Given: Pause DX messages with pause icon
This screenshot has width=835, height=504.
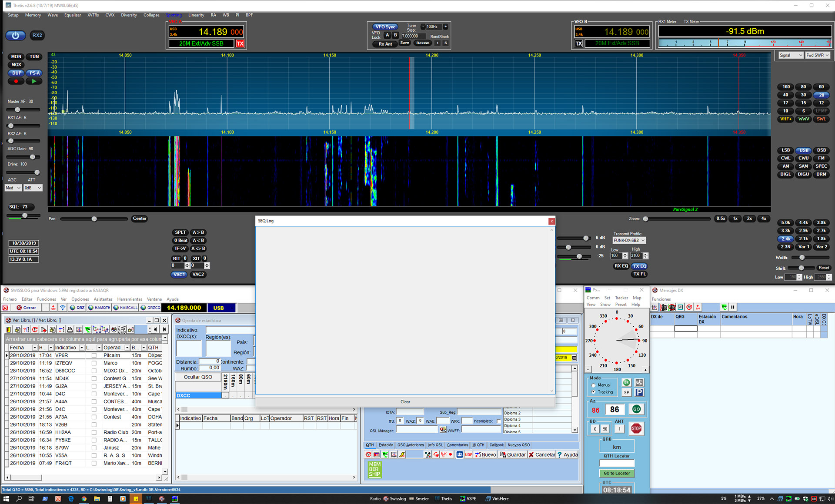Looking at the screenshot, I should (733, 307).
